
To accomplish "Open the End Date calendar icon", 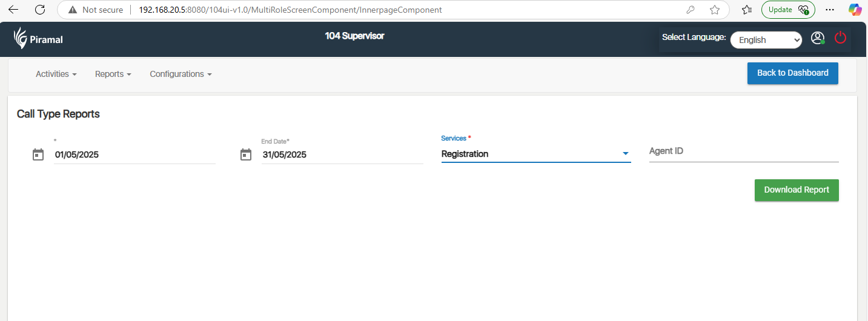I will (246, 154).
